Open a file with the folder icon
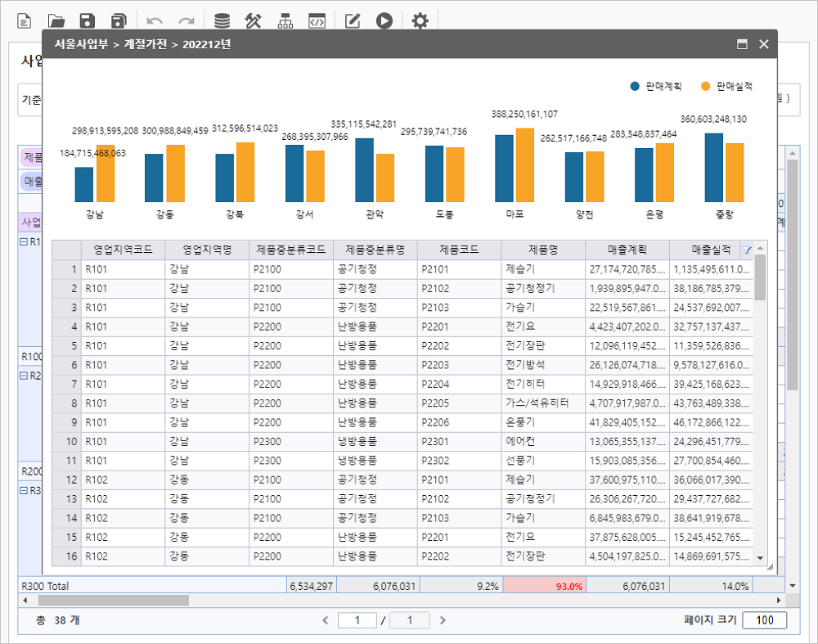The width and height of the screenshot is (818, 644). [x=56, y=20]
